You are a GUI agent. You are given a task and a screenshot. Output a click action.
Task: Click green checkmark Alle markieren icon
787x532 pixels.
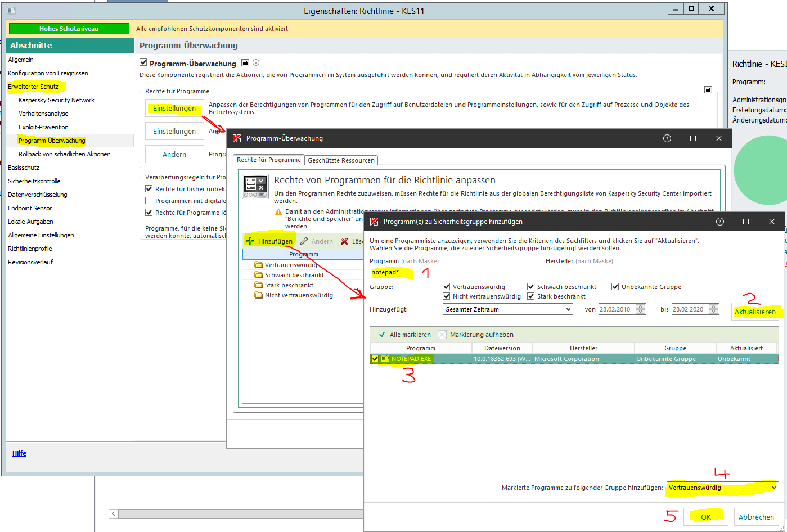point(382,335)
